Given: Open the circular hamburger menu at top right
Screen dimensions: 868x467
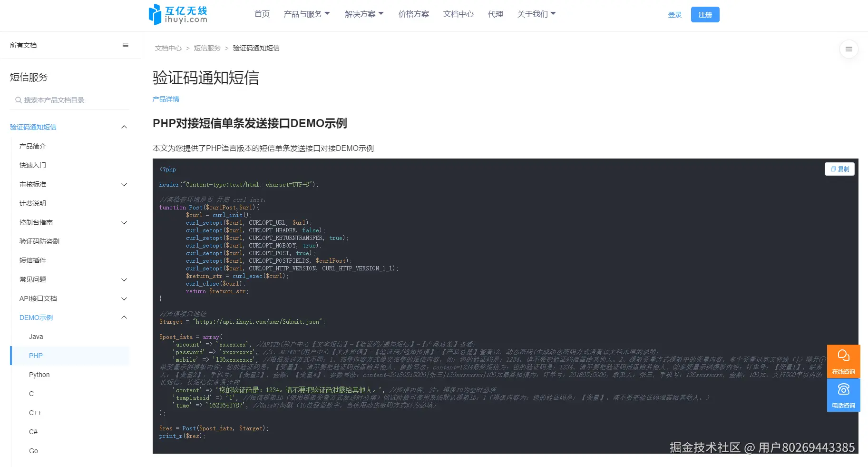Looking at the screenshot, I should (849, 49).
